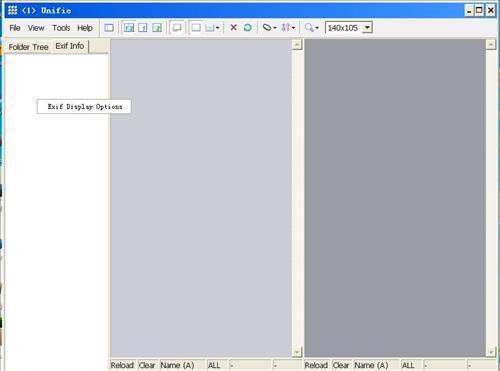Click right pane scrollbar up arrow
The image size is (500, 371).
(491, 44)
